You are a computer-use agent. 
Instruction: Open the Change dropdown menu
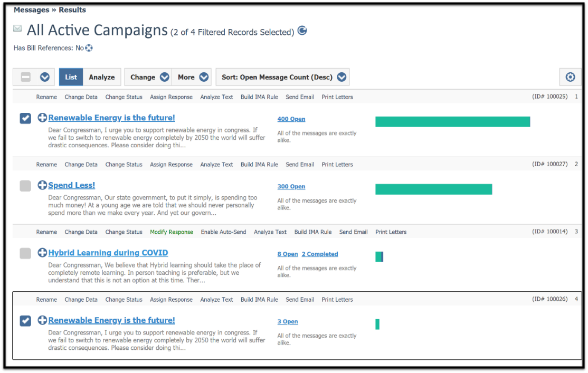coord(148,77)
